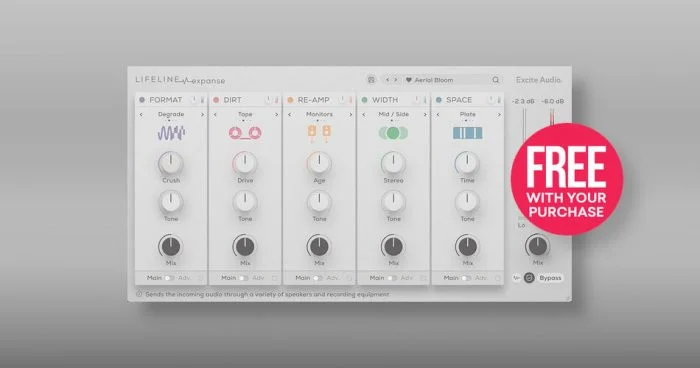Click the small meter icon in WIDTH header
This screenshot has width=700, height=368.
pyautogui.click(x=425, y=100)
